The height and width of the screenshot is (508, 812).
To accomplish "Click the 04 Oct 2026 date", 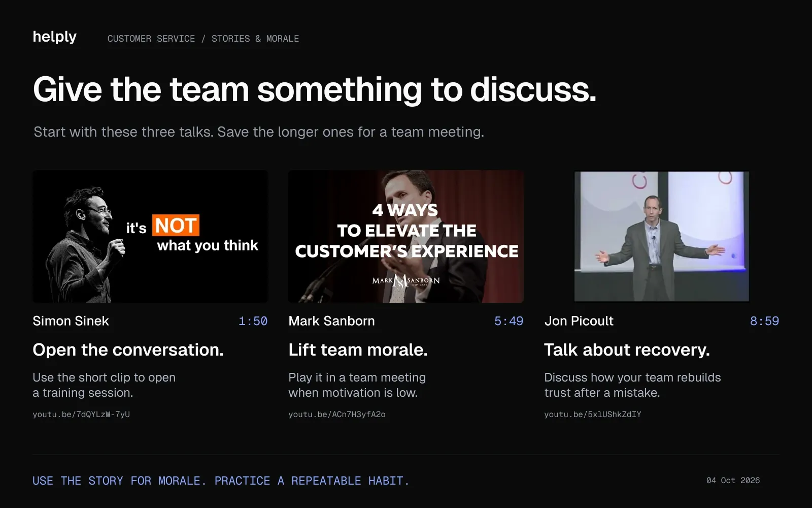I will click(x=733, y=481).
